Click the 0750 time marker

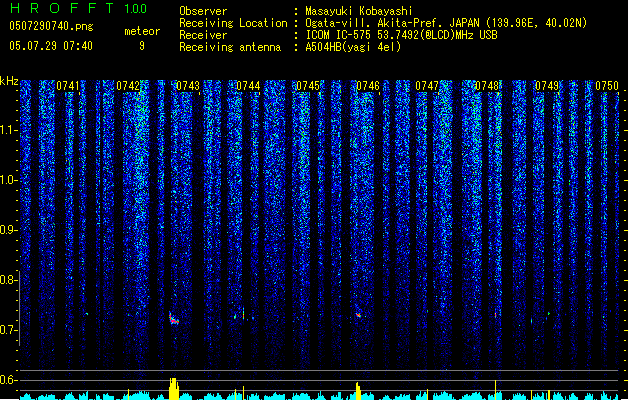[607, 86]
